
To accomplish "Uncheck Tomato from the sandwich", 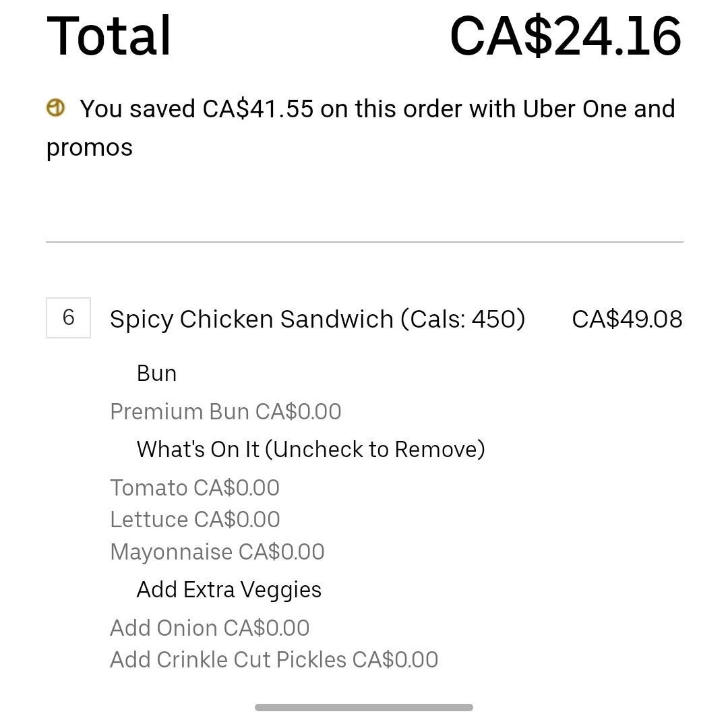I will point(194,487).
